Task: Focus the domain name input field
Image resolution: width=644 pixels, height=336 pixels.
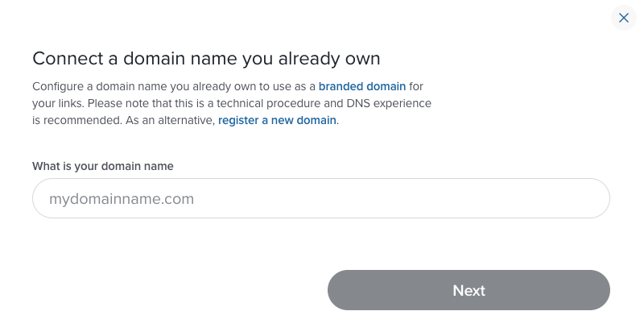Action: point(321,198)
